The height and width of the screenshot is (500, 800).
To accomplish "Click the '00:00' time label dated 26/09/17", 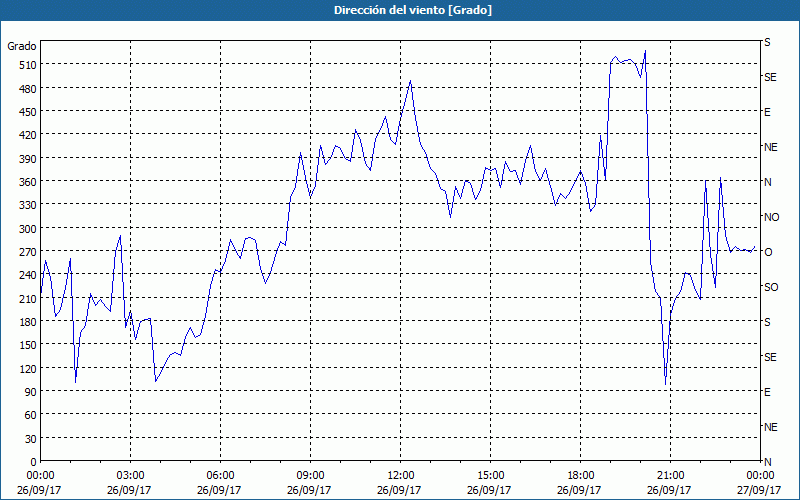I will pyautogui.click(x=40, y=476).
